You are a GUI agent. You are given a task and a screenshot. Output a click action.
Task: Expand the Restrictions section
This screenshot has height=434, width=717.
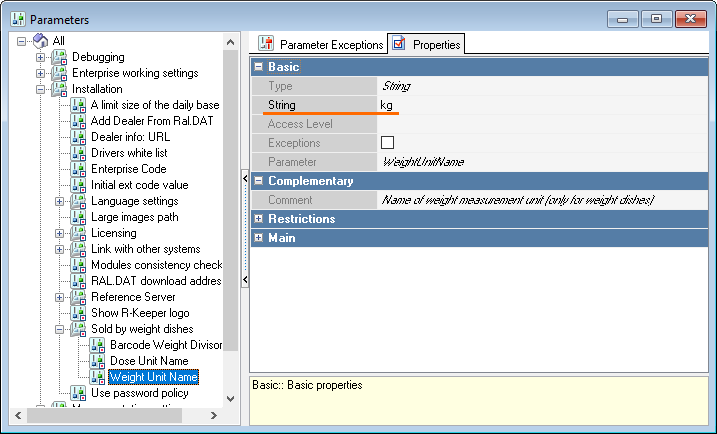pos(259,219)
